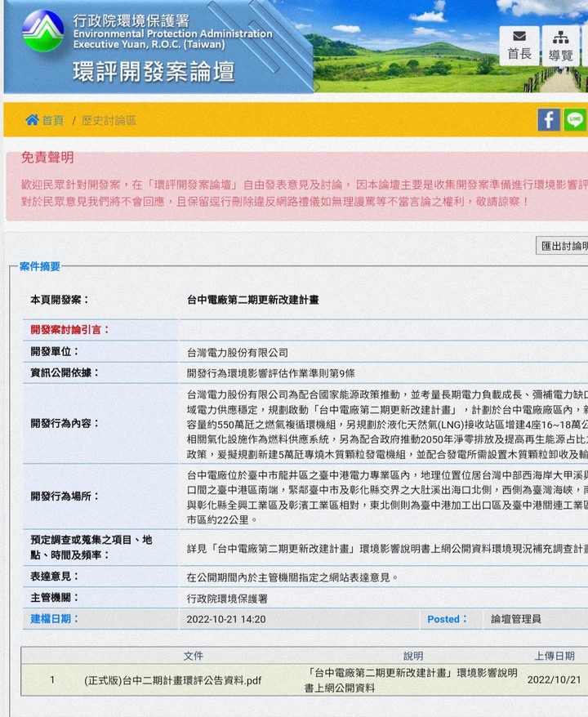Click the 開發案討論引言 label

coord(70,330)
